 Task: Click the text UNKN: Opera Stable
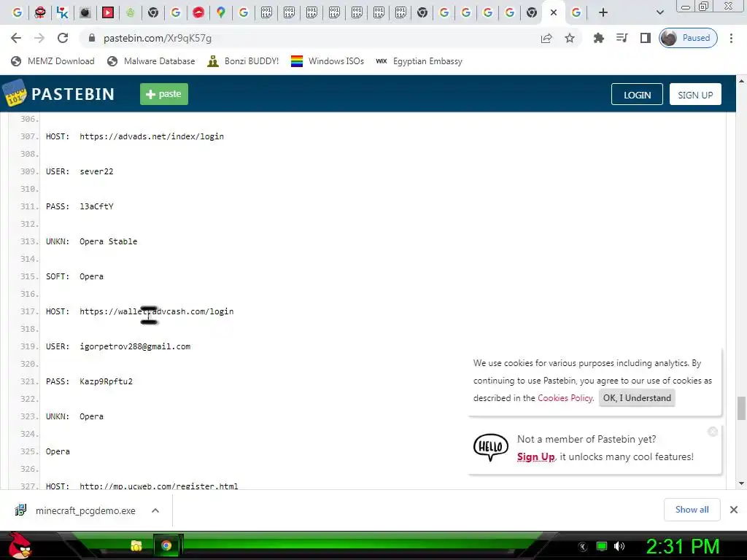91,241
